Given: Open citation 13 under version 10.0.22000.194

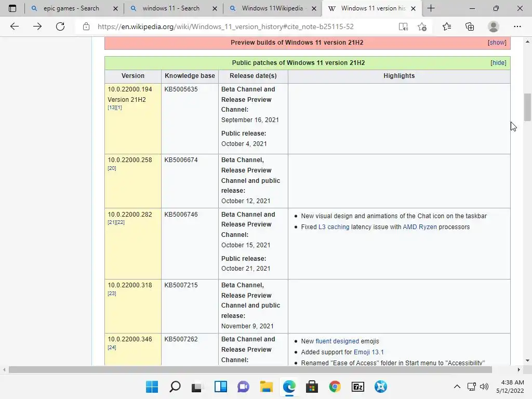Looking at the screenshot, I should click(x=112, y=108).
